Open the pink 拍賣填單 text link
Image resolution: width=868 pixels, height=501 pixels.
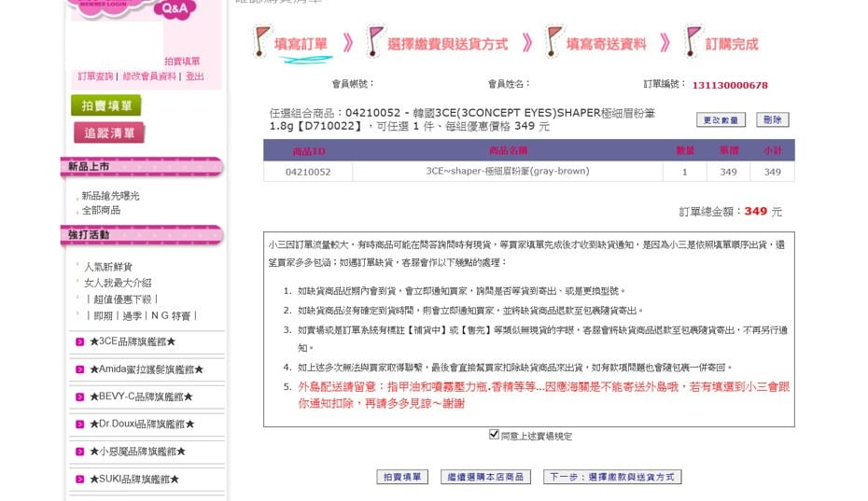pyautogui.click(x=182, y=61)
